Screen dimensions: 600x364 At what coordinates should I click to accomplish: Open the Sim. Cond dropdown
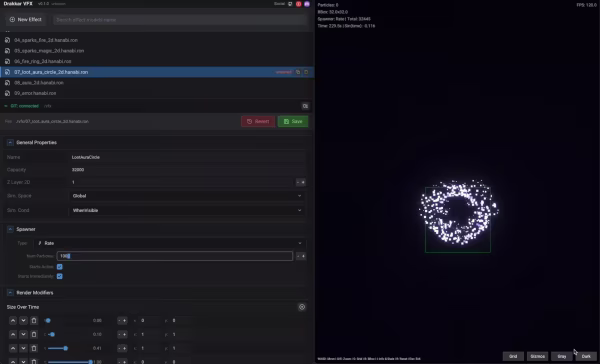tap(187, 211)
